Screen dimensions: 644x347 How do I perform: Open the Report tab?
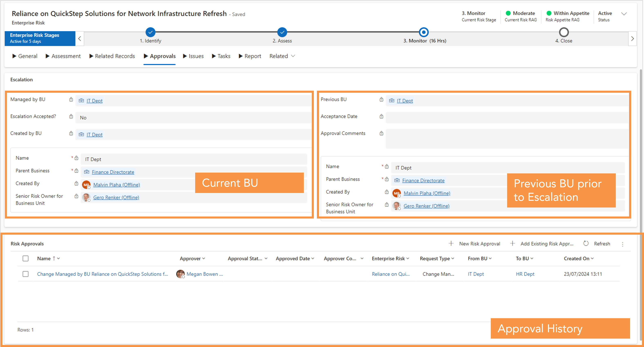click(x=250, y=56)
